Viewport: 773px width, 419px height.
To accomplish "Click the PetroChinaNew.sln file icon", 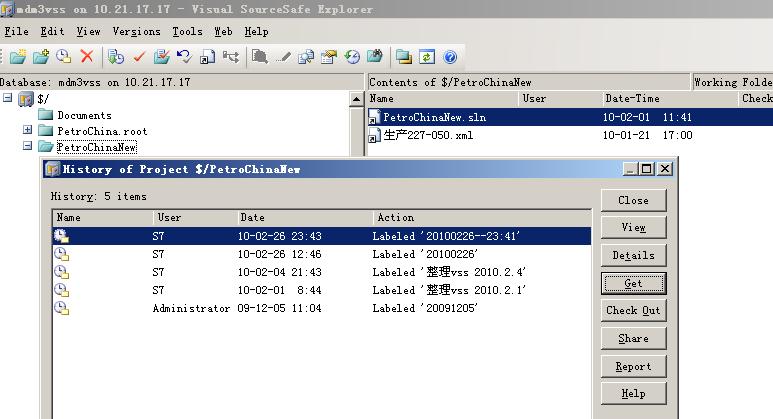I will click(x=375, y=117).
